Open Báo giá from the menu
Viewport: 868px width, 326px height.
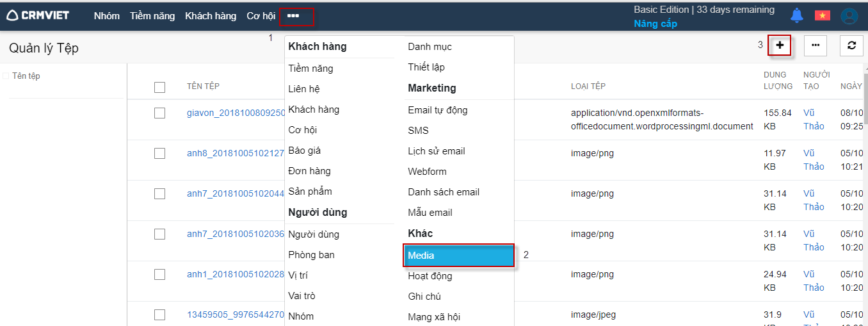[305, 151]
